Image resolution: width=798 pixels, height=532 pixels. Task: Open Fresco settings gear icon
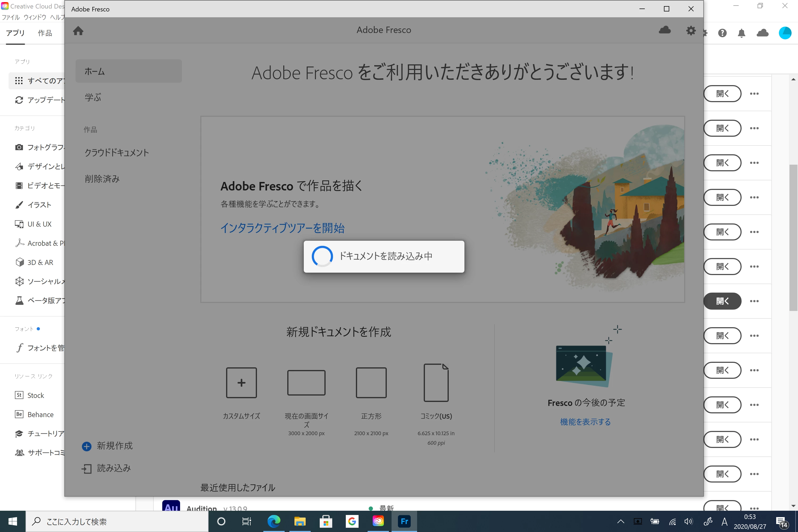[691, 31]
